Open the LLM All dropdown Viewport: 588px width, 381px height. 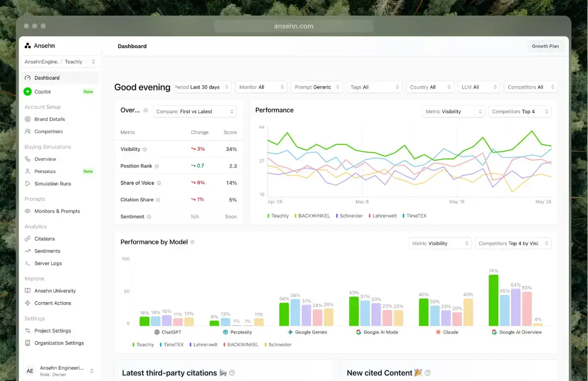pyautogui.click(x=479, y=87)
